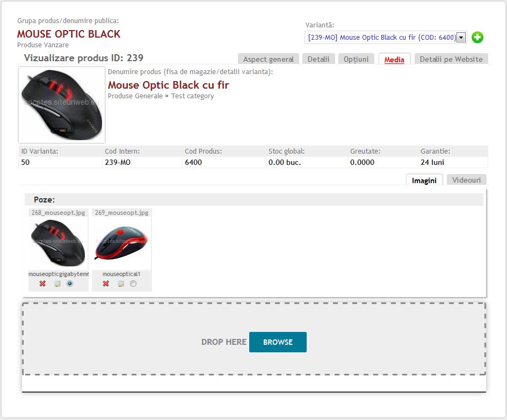Open the Variantă dropdown list
507x420 pixels.
point(461,38)
